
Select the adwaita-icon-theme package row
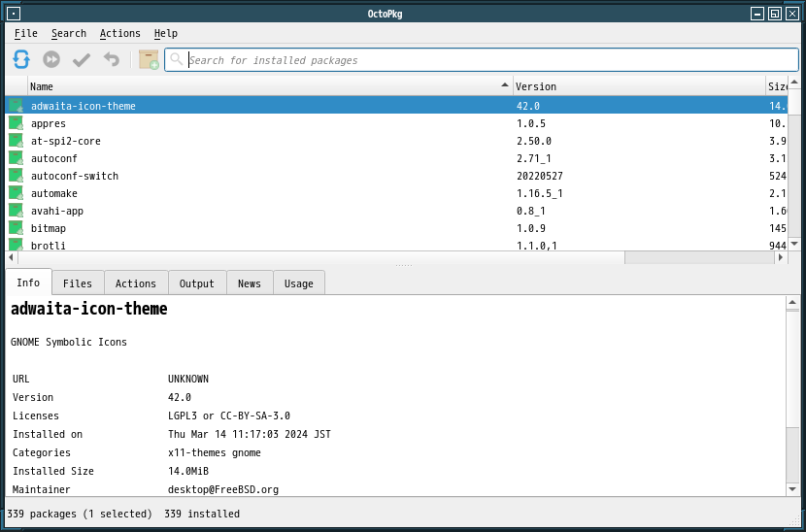pos(396,106)
